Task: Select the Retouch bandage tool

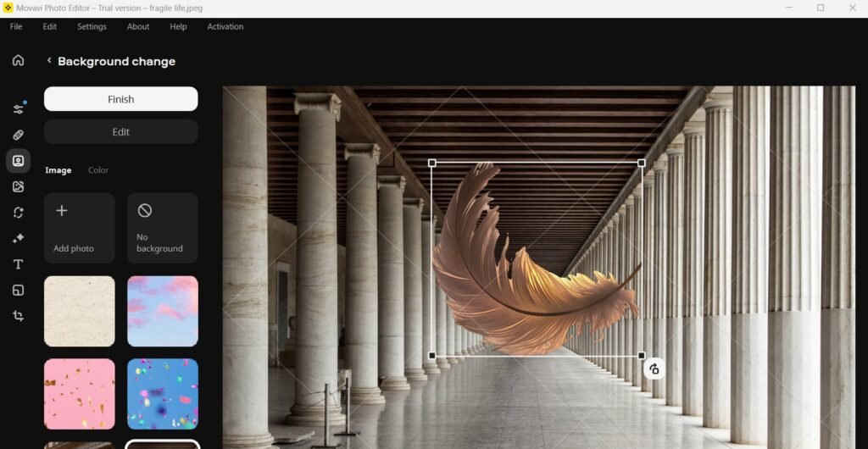Action: pyautogui.click(x=18, y=135)
